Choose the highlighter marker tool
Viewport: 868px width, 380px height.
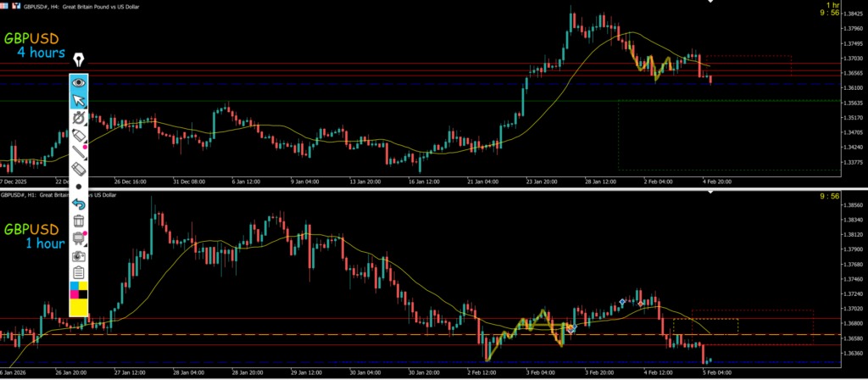click(x=79, y=136)
